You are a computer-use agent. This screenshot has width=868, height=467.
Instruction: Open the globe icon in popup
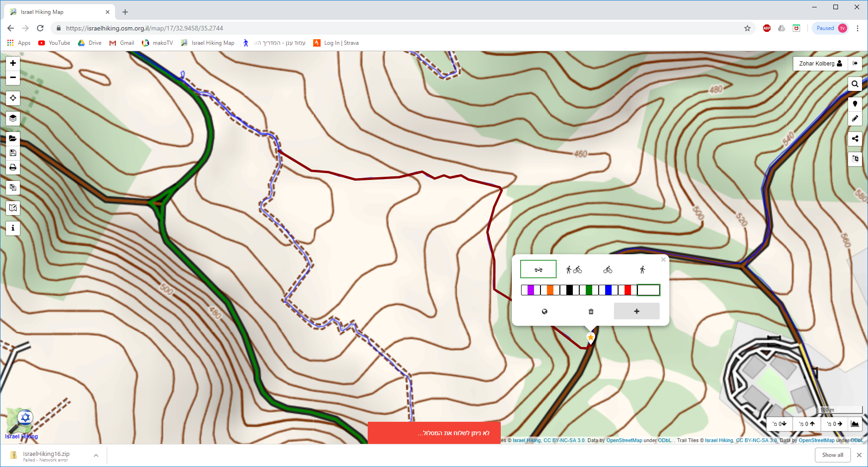(x=545, y=311)
